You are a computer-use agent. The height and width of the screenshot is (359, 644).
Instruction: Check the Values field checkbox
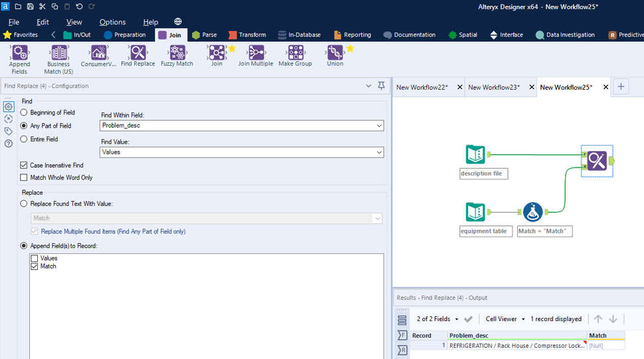(35, 258)
